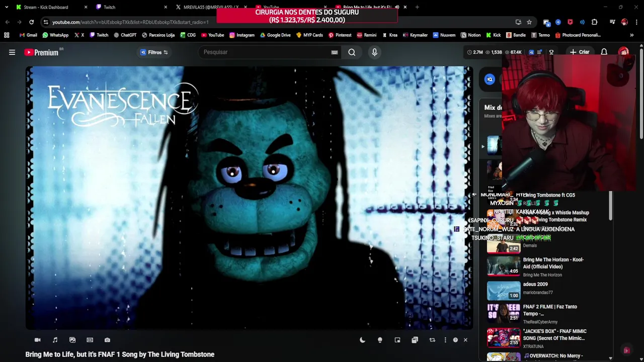The image size is (644, 362).
Task: Open the browser extensions puzzle icon
Action: (594, 22)
